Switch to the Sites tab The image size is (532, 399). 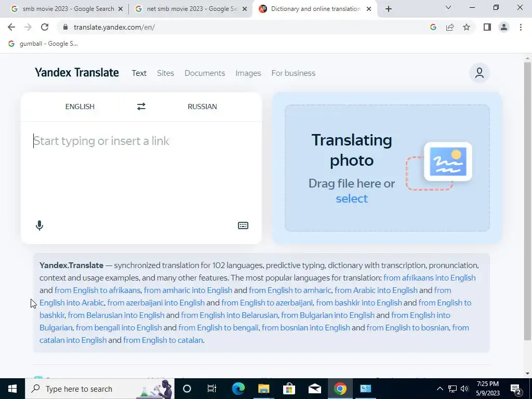(165, 73)
